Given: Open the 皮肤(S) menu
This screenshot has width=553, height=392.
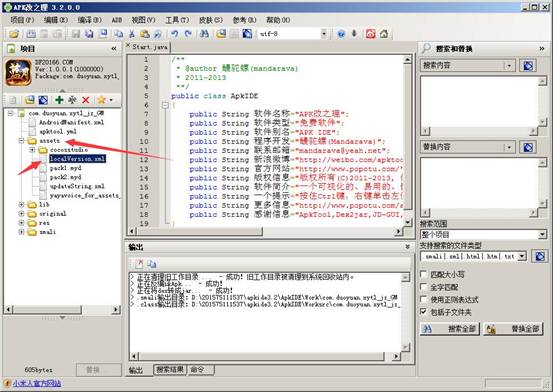Looking at the screenshot, I should tap(211, 20).
